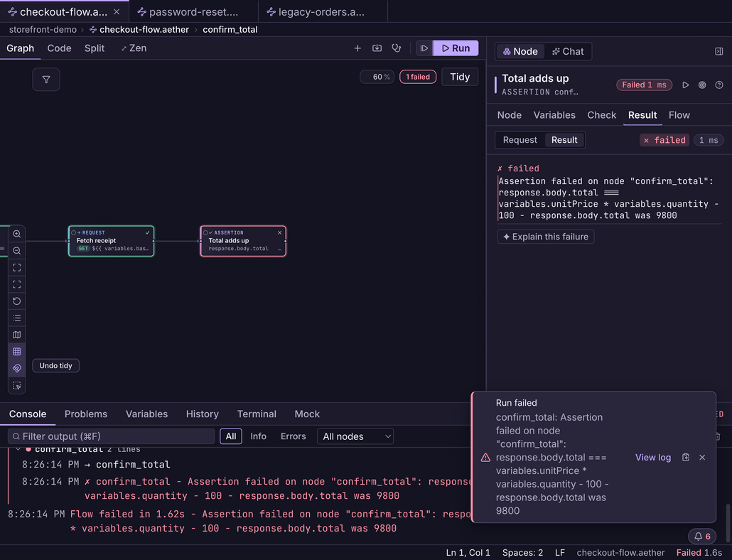The width and height of the screenshot is (732, 560).
Task: Click the Filter output search field
Action: pos(111,436)
